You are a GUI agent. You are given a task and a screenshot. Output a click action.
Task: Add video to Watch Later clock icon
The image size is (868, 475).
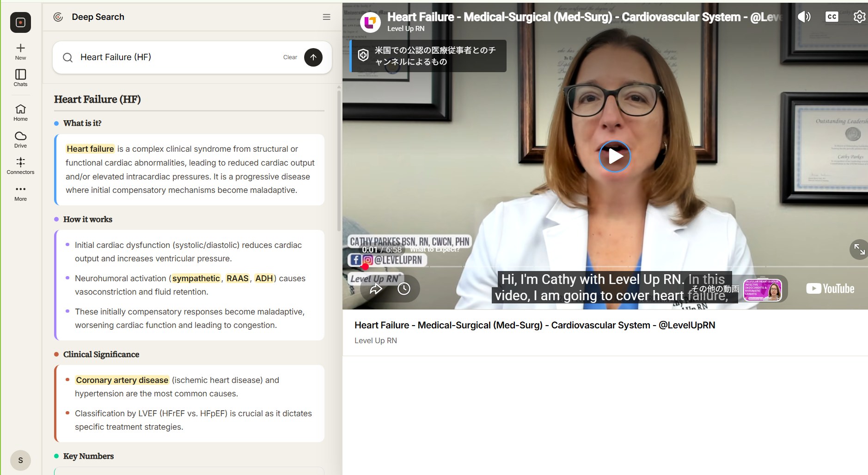pyautogui.click(x=404, y=289)
